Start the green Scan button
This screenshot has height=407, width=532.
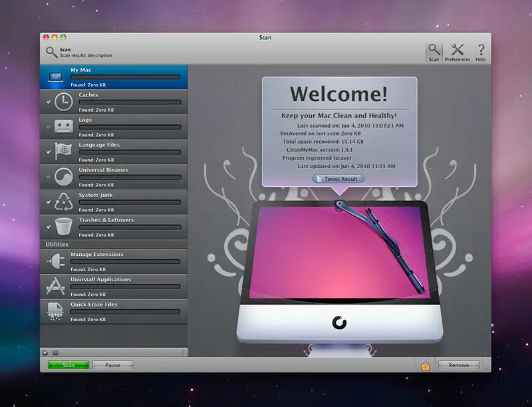coord(68,365)
